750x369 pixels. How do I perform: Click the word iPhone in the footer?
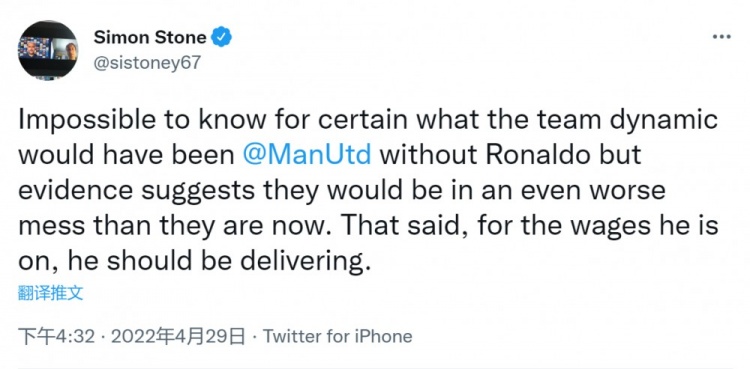point(383,336)
